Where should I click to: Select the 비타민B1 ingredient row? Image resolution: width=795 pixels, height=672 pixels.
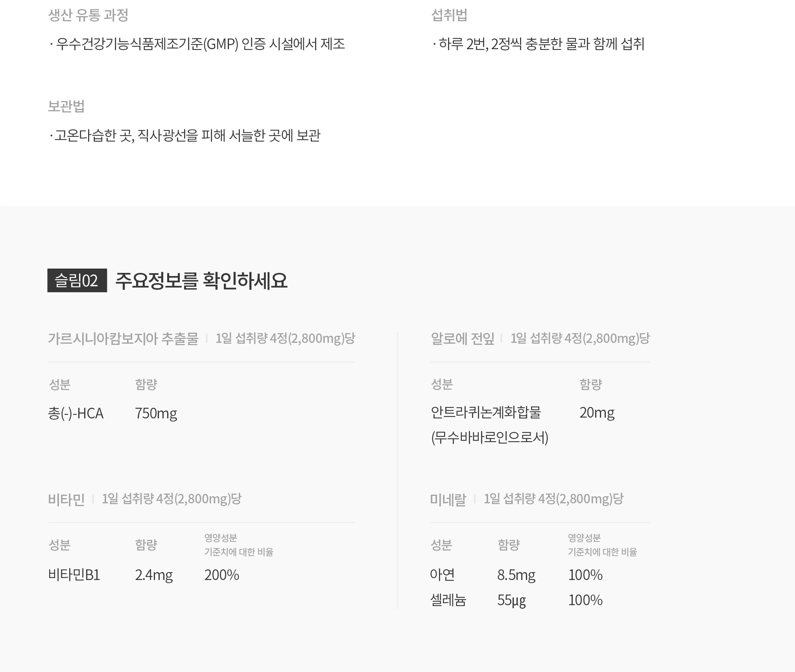tap(144, 575)
